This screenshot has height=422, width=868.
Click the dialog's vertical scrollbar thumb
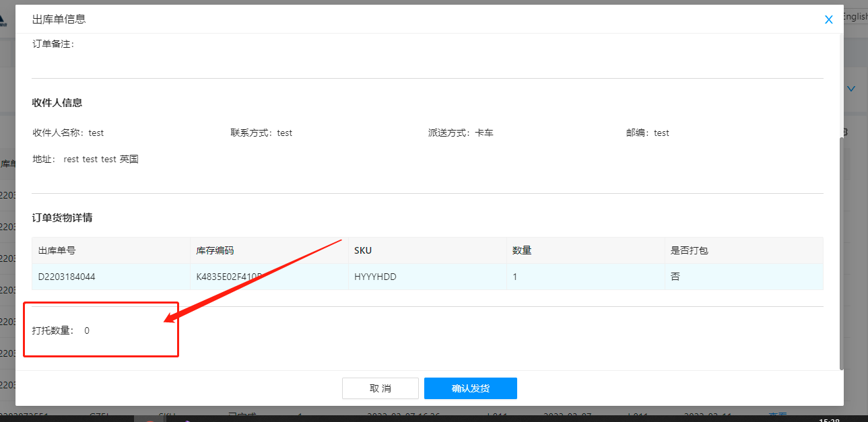tap(841, 252)
